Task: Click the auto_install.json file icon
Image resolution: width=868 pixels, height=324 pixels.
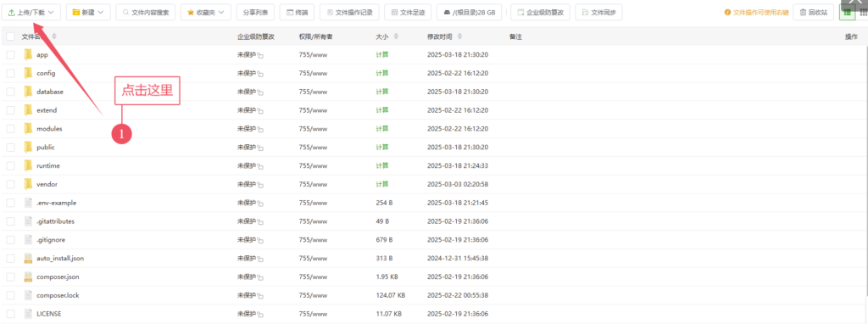Action: click(x=29, y=258)
